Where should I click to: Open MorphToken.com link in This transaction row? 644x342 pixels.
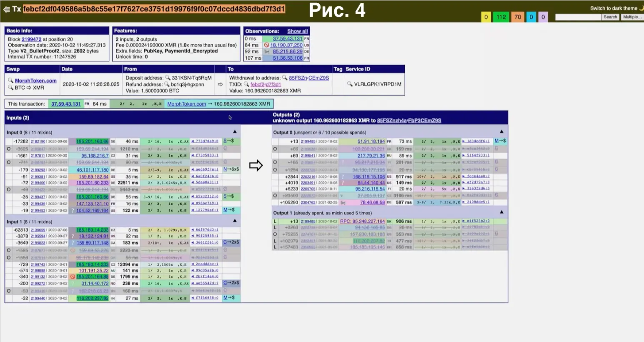tap(187, 104)
